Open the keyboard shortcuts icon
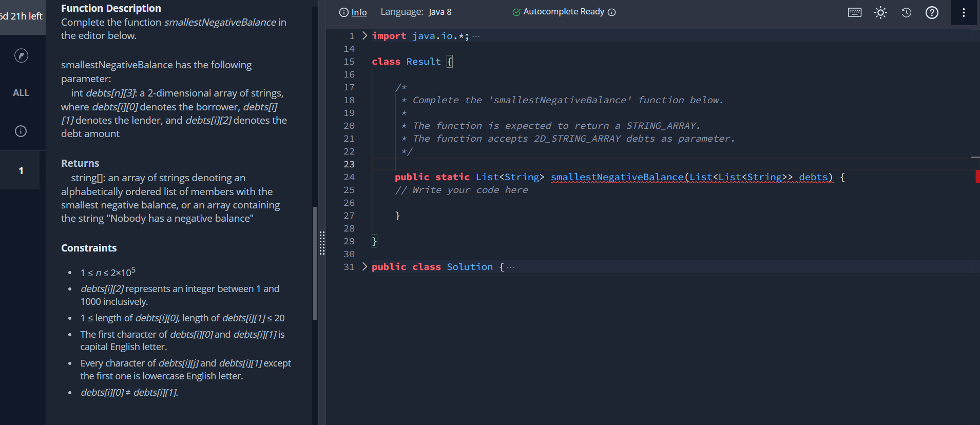The image size is (980, 425). (855, 12)
